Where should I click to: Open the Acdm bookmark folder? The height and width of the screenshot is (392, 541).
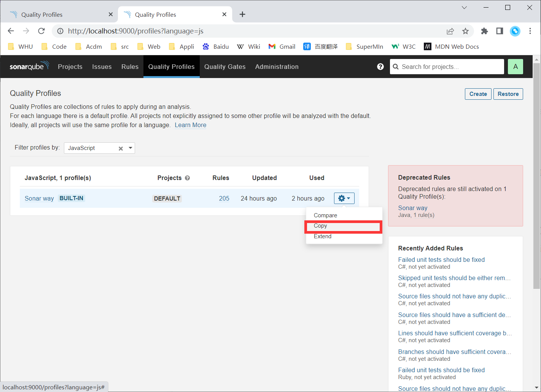89,46
